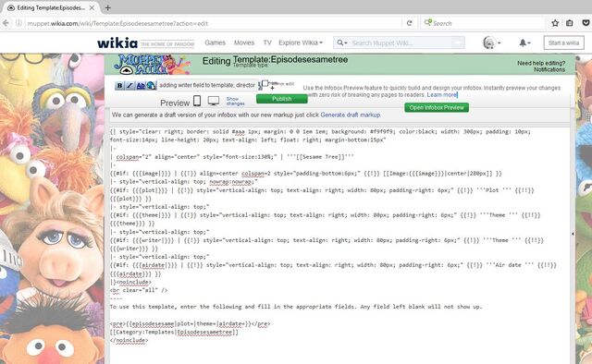This screenshot has height=364, width=592.
Task: Open mobile preview via the phone icon
Action: coord(197,101)
